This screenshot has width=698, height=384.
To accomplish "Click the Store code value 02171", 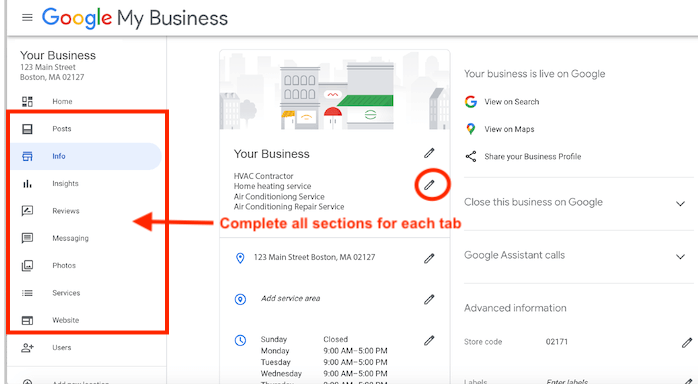I will pos(557,342).
